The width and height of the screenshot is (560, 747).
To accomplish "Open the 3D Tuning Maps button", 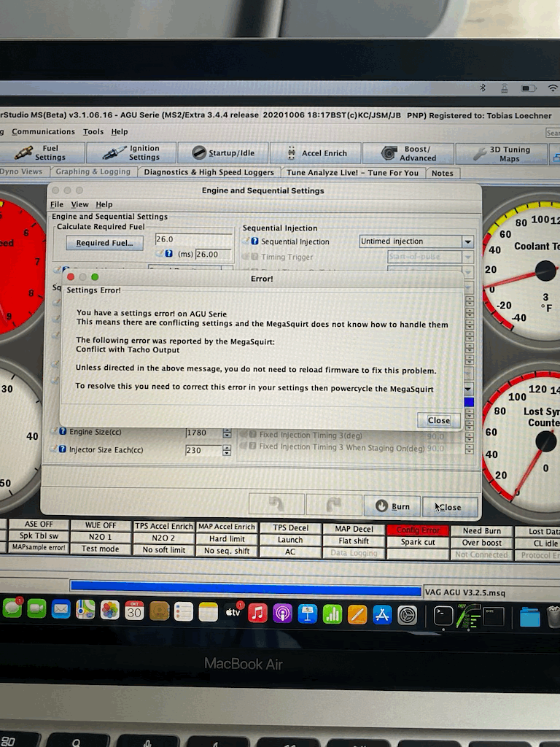I will pyautogui.click(x=502, y=154).
